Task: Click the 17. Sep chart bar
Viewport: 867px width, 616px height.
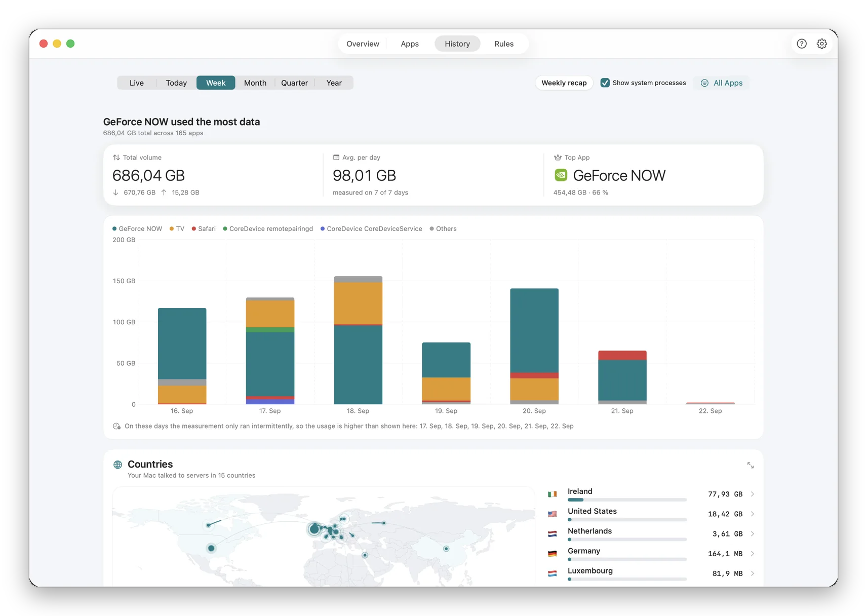Action: click(270, 351)
